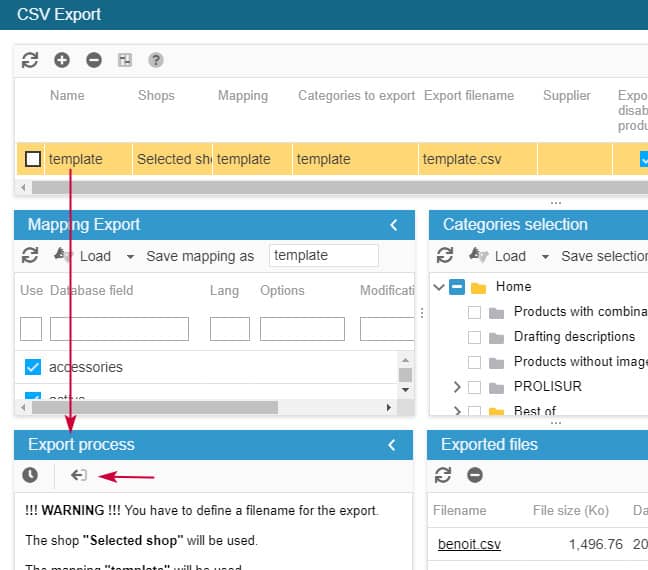Expand the PROLISUR category
The width and height of the screenshot is (648, 570).
pyautogui.click(x=457, y=386)
